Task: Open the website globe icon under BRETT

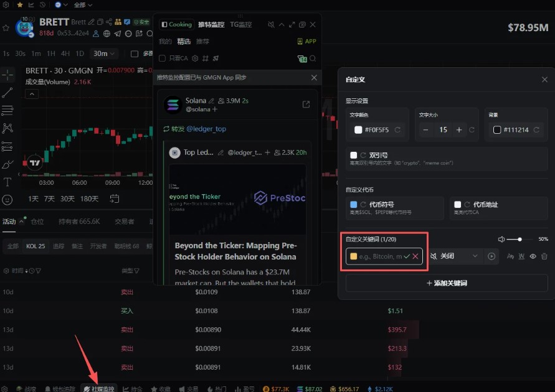Action: point(107,34)
